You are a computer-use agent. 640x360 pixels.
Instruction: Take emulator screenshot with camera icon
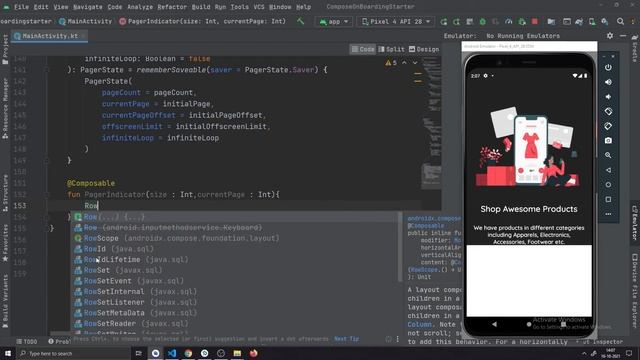(608, 140)
